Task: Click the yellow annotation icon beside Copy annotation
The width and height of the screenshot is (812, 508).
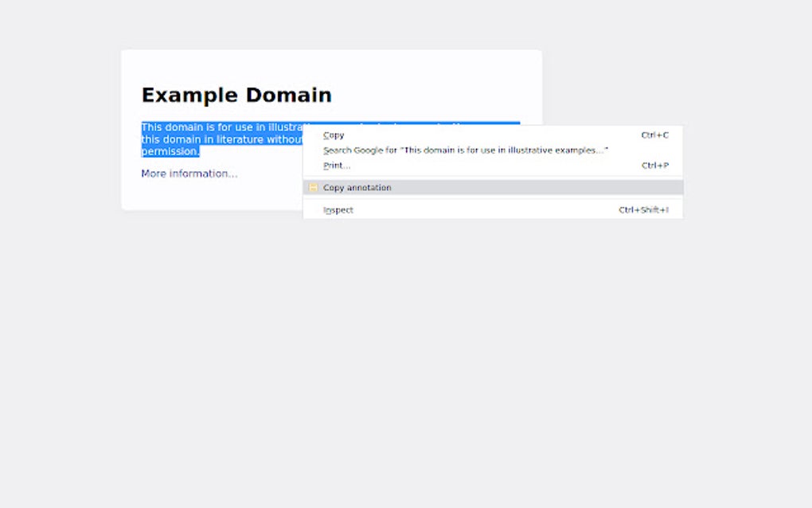Action: click(x=314, y=187)
